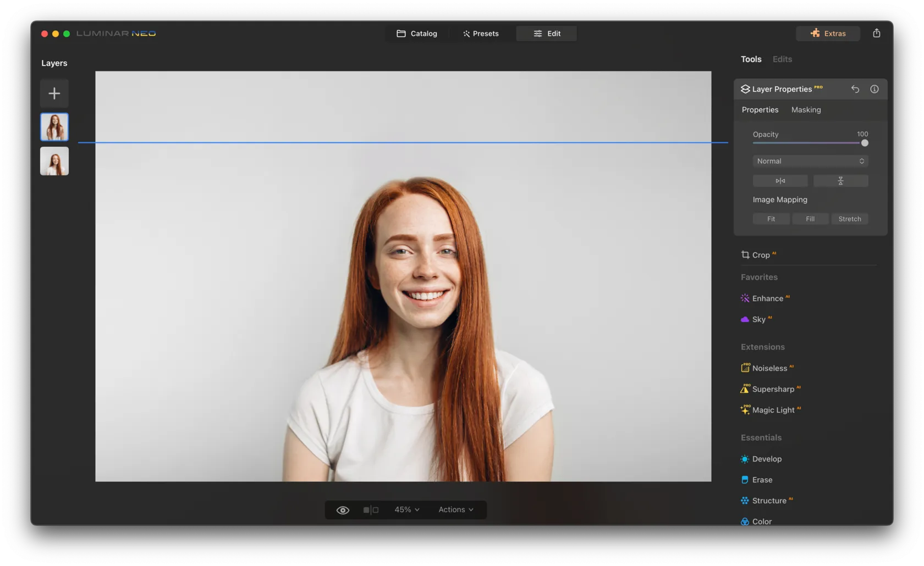Click the Stretch image mapping button
This screenshot has width=924, height=566.
849,219
